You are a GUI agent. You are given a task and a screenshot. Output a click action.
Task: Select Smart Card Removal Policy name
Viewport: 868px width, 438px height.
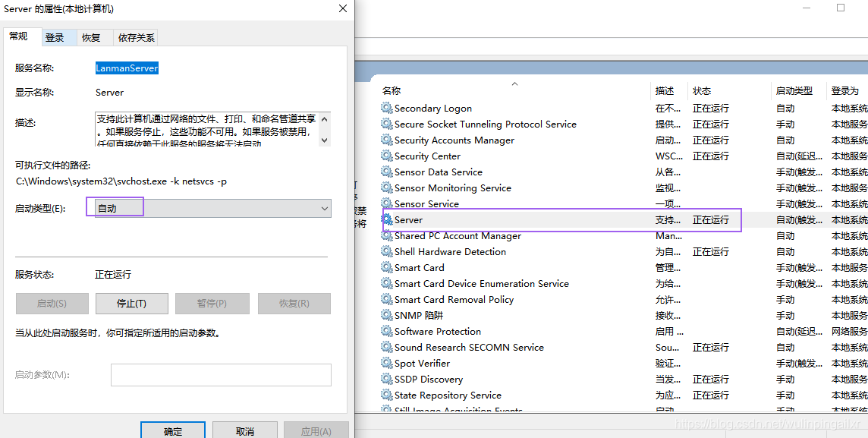click(454, 300)
